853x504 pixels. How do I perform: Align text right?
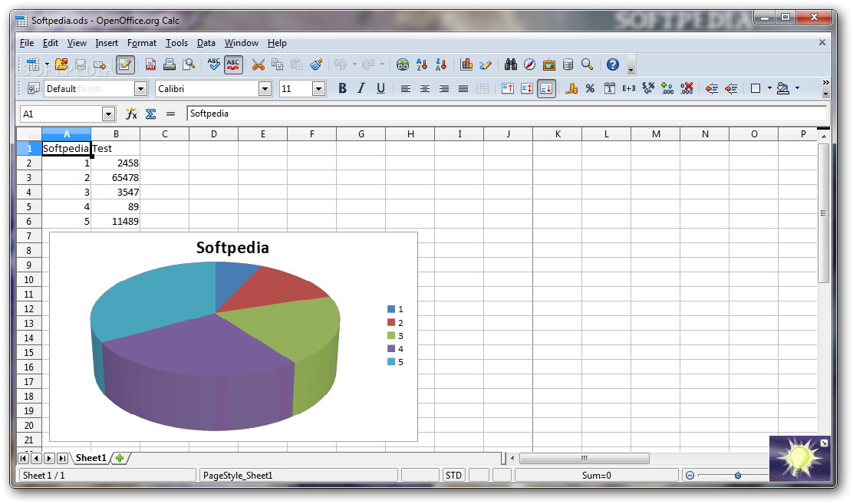444,88
